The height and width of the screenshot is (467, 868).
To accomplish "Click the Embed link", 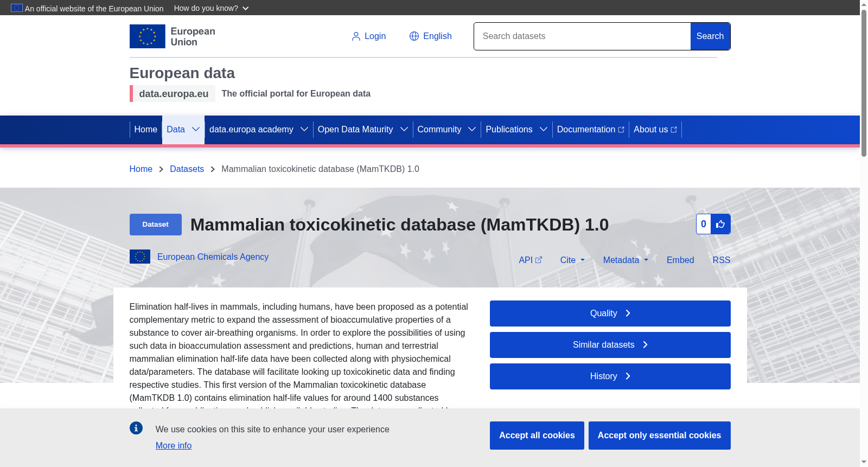I will pos(680,260).
